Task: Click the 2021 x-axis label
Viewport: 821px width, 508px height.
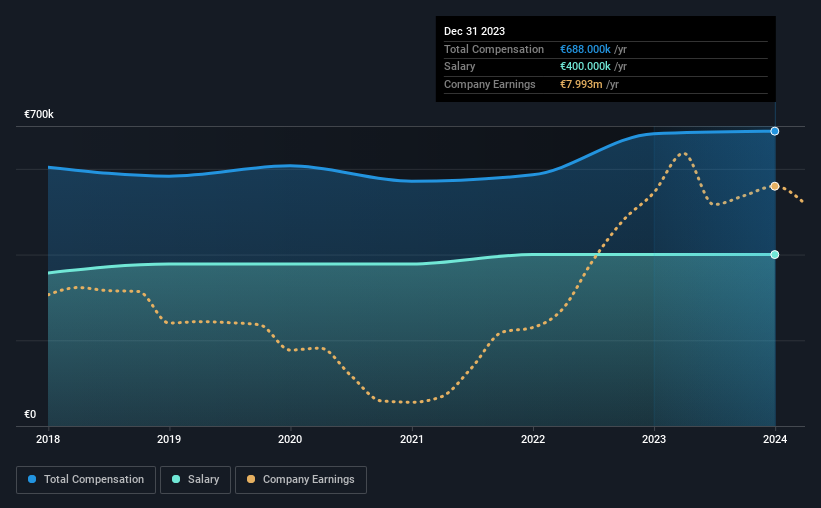Action: click(x=412, y=439)
